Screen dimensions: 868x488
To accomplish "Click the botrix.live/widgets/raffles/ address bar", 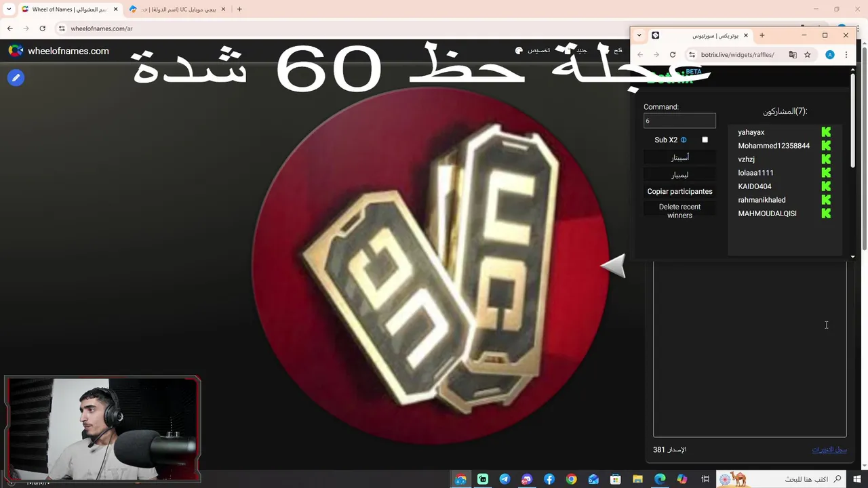I will [737, 55].
